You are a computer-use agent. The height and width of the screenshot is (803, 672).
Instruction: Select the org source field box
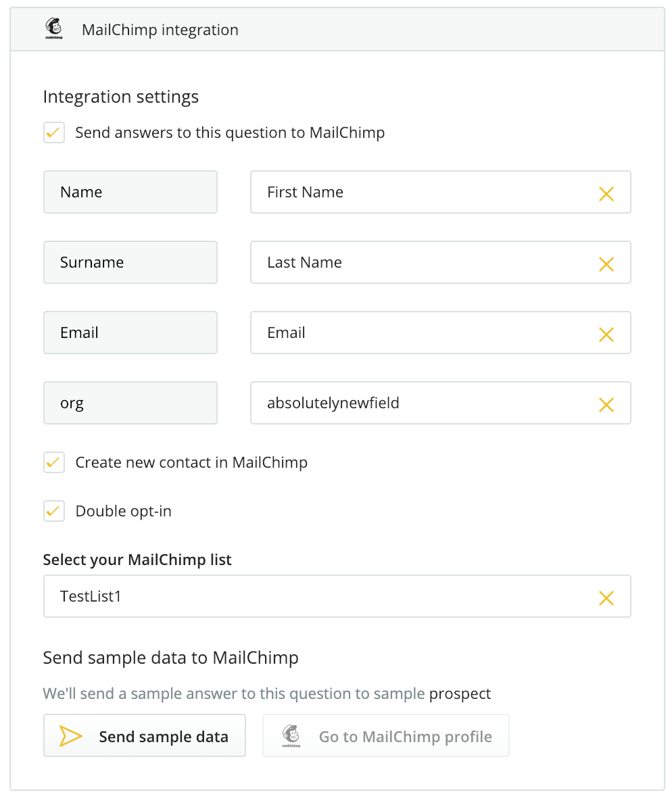(130, 403)
